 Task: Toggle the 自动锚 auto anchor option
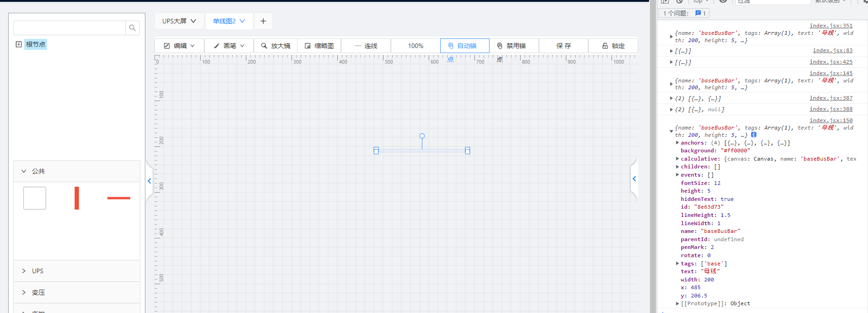point(465,46)
